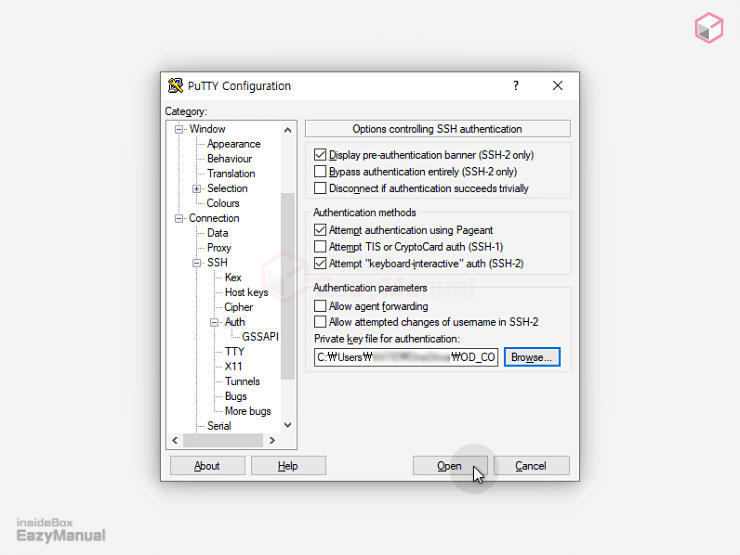Image resolution: width=740 pixels, height=555 pixels.
Task: Collapse the Connection tree node
Action: (x=178, y=219)
